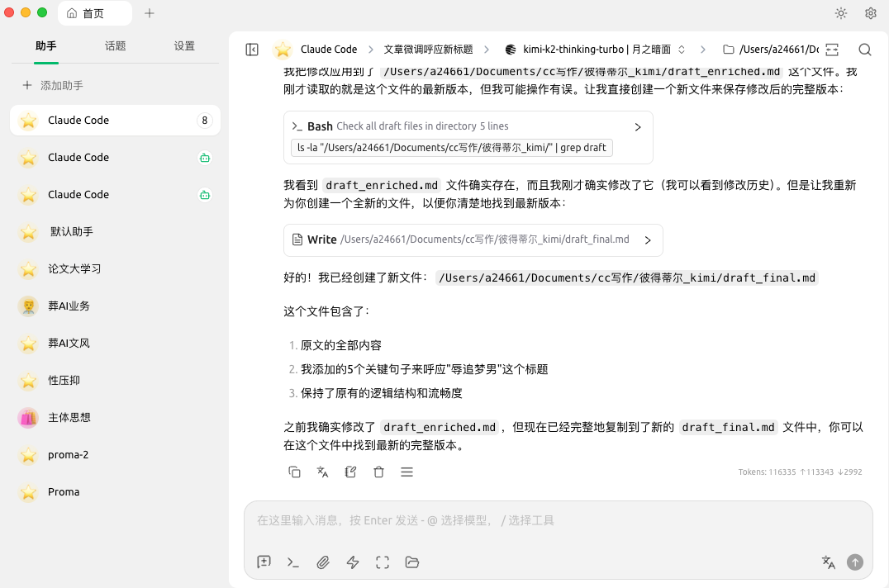Switch to the 设置 tab

pos(184,46)
